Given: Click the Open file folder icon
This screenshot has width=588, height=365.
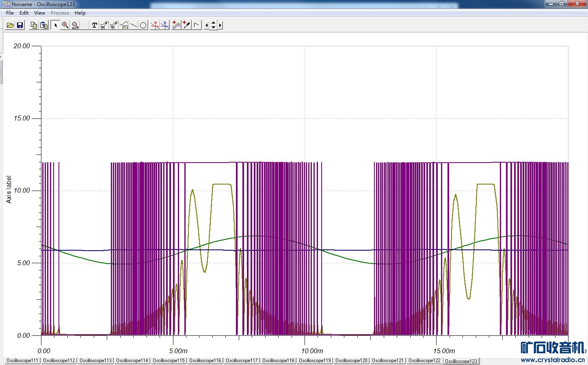Looking at the screenshot, I should 10,25.
